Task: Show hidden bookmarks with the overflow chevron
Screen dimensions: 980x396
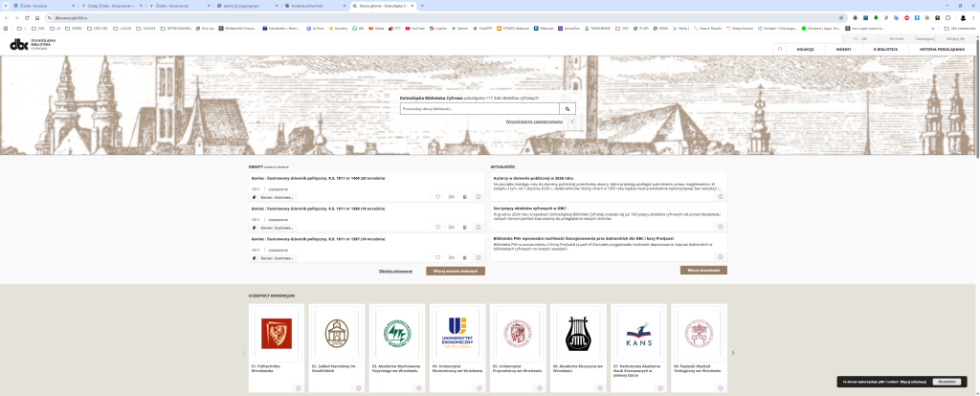Action: (x=933, y=28)
